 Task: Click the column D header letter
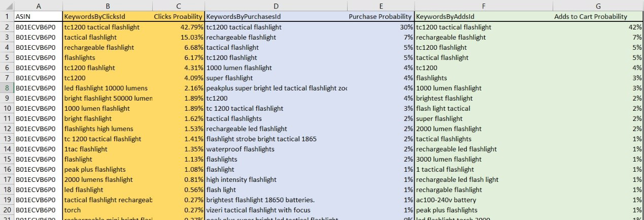tap(276, 5)
